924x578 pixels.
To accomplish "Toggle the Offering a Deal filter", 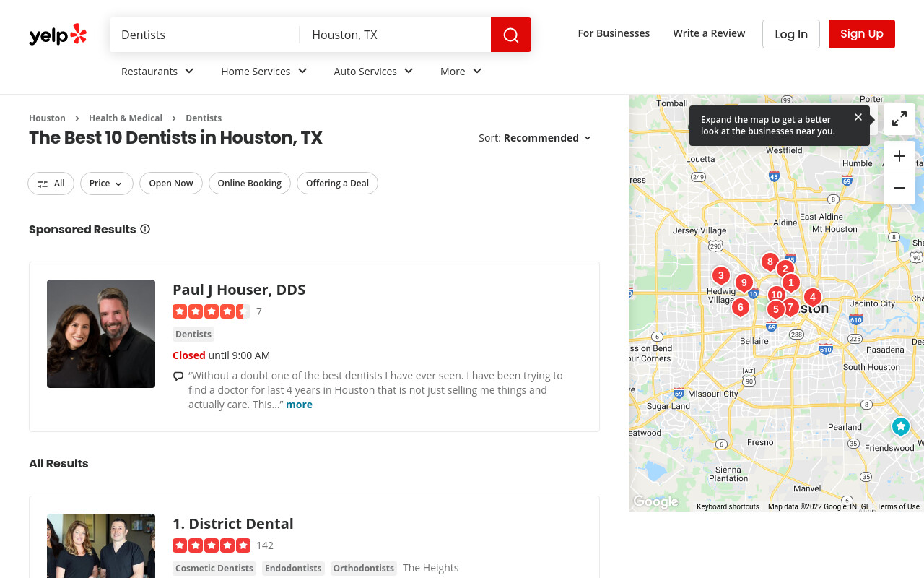I will [337, 184].
